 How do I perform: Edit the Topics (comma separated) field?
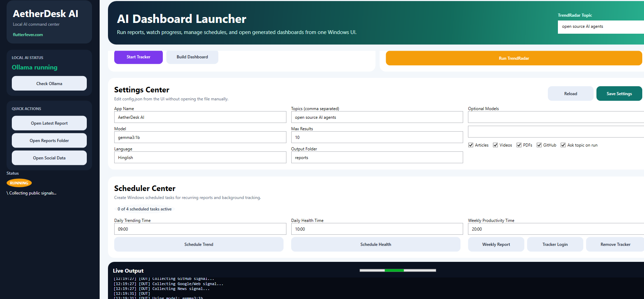[377, 117]
